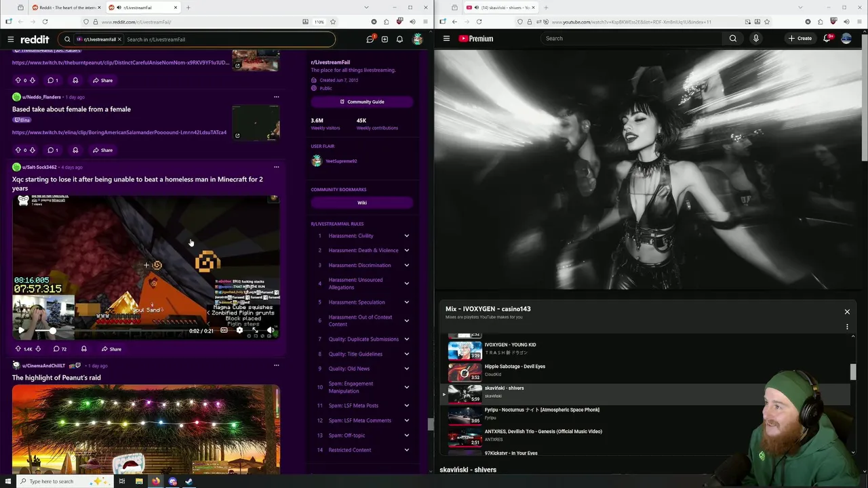
Task: Expand Harassment: Discrimination rule
Action: (x=407, y=266)
